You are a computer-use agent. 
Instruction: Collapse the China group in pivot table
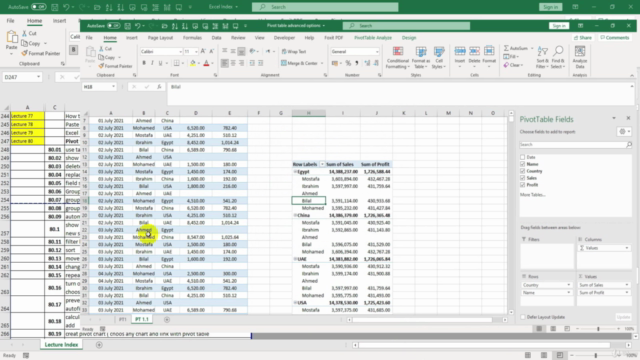click(x=295, y=216)
